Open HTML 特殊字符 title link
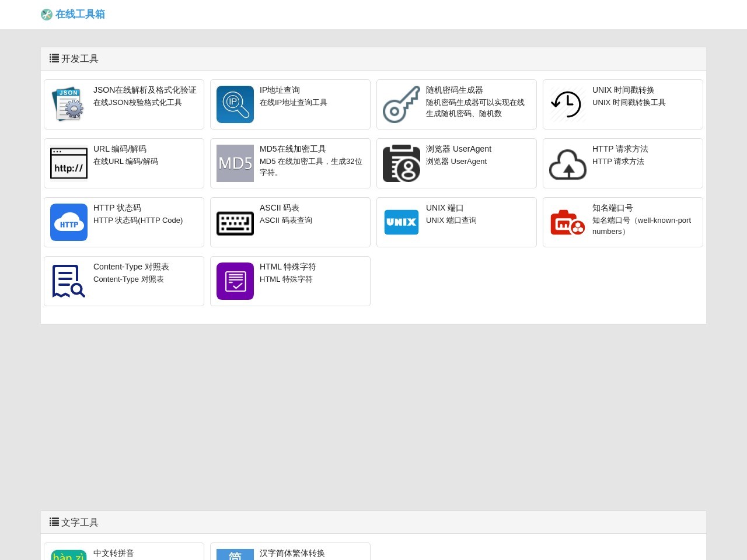Screen dimensions: 747x560 coord(288,267)
